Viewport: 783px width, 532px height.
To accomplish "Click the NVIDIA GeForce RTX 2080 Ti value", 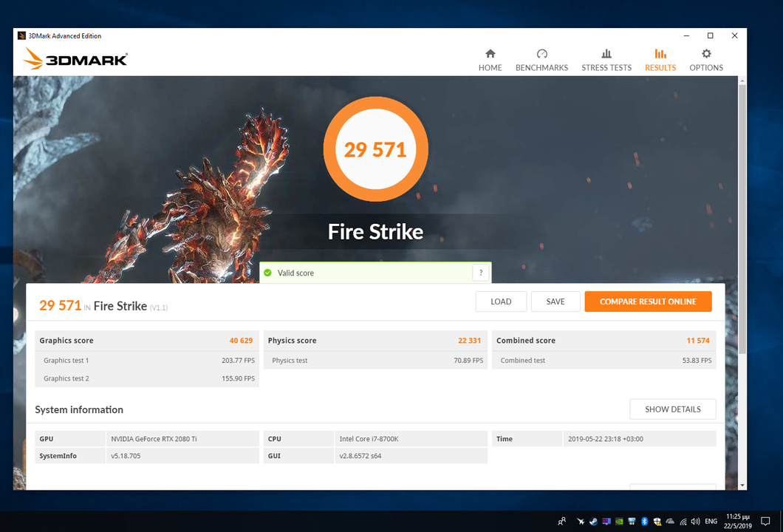I will click(154, 439).
